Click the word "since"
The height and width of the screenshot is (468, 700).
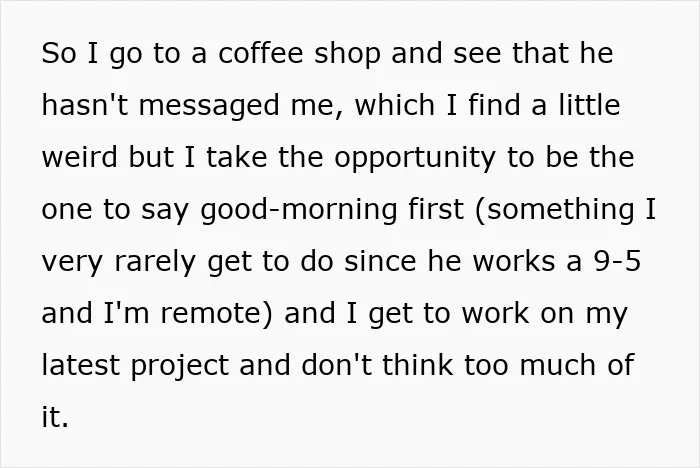coord(380,261)
